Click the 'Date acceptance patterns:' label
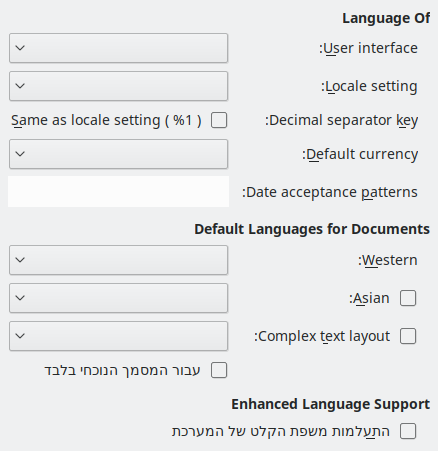The image size is (438, 451). tap(330, 192)
